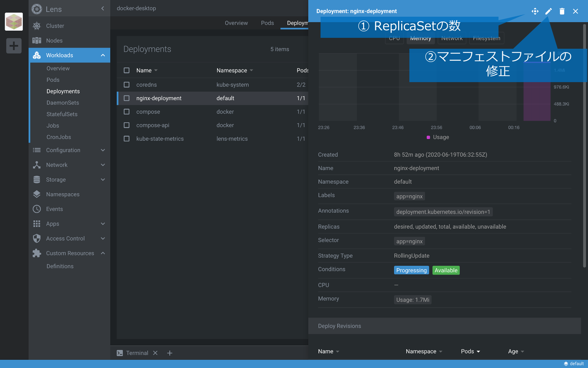Switch to the Pods tab
The image size is (588, 368).
(x=267, y=23)
